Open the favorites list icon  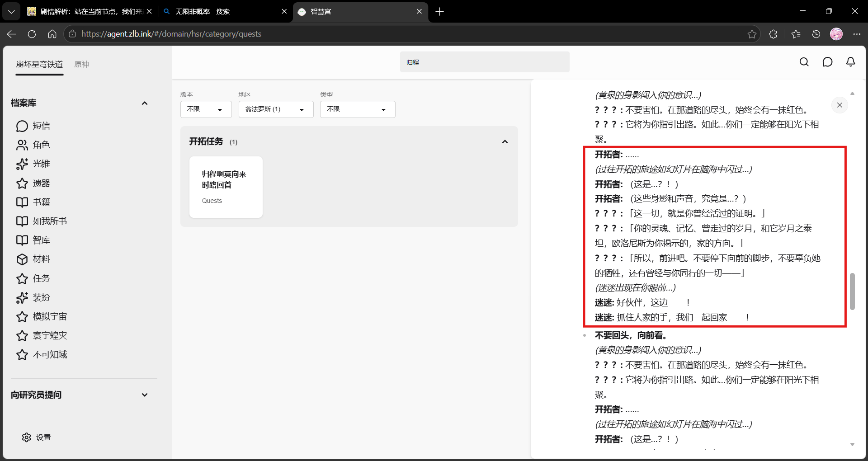[x=796, y=34]
